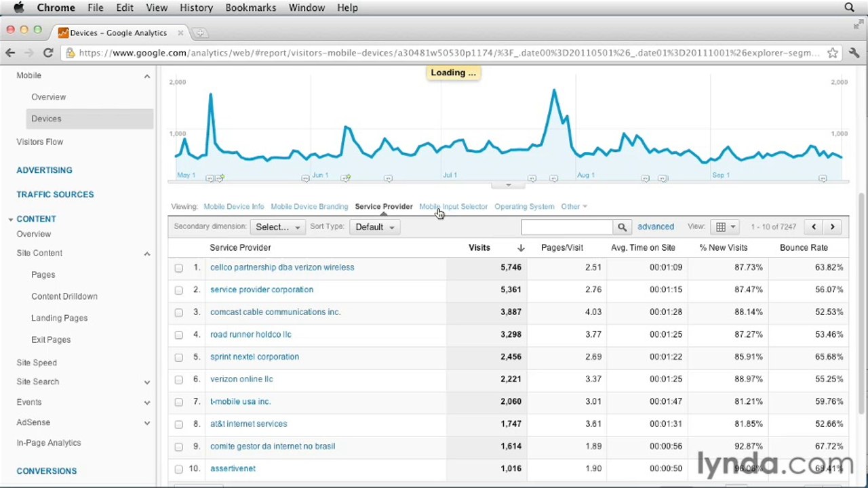Check at&t internet services checkbox

[x=179, y=424]
